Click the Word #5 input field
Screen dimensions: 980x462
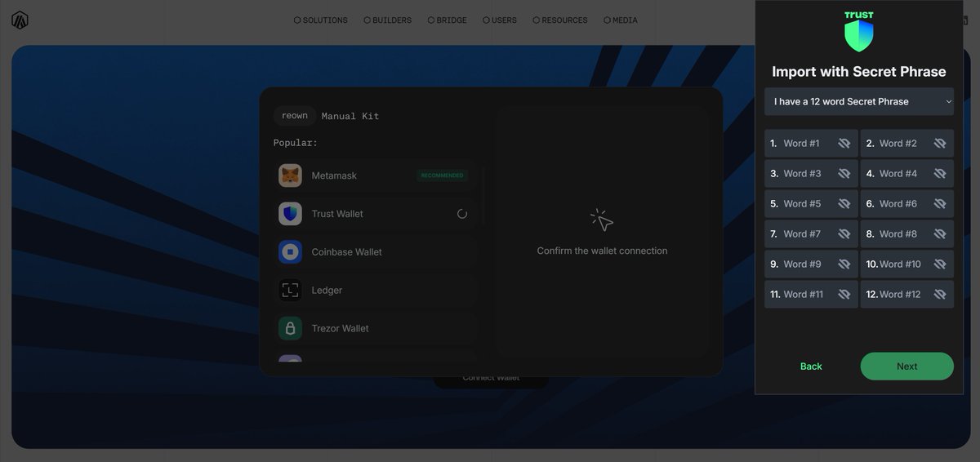811,204
